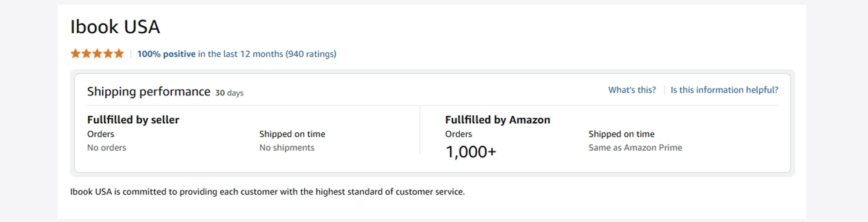Click the in the last 12 months text
This screenshot has height=222, width=868.
[x=240, y=54]
